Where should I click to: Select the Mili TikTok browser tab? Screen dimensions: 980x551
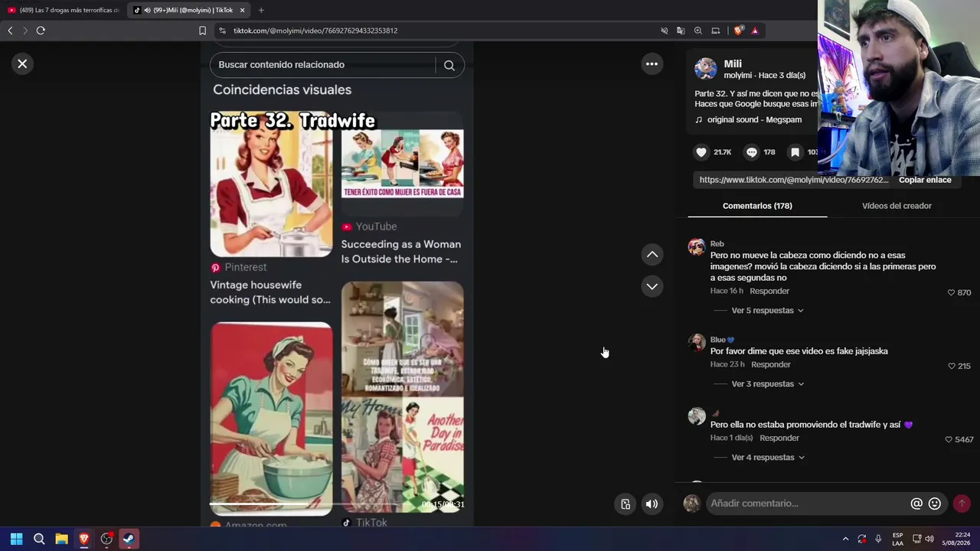(x=189, y=10)
